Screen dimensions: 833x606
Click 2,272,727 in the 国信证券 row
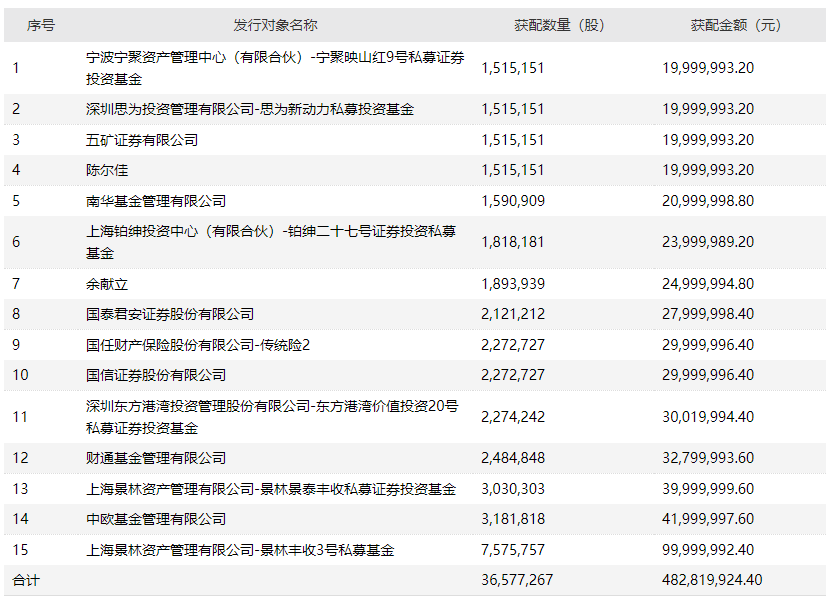point(513,375)
